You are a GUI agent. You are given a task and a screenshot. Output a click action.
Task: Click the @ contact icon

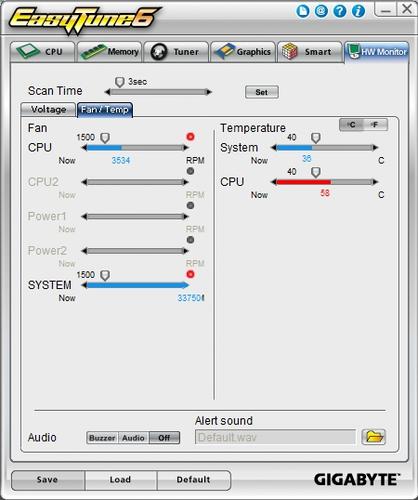coord(321,12)
